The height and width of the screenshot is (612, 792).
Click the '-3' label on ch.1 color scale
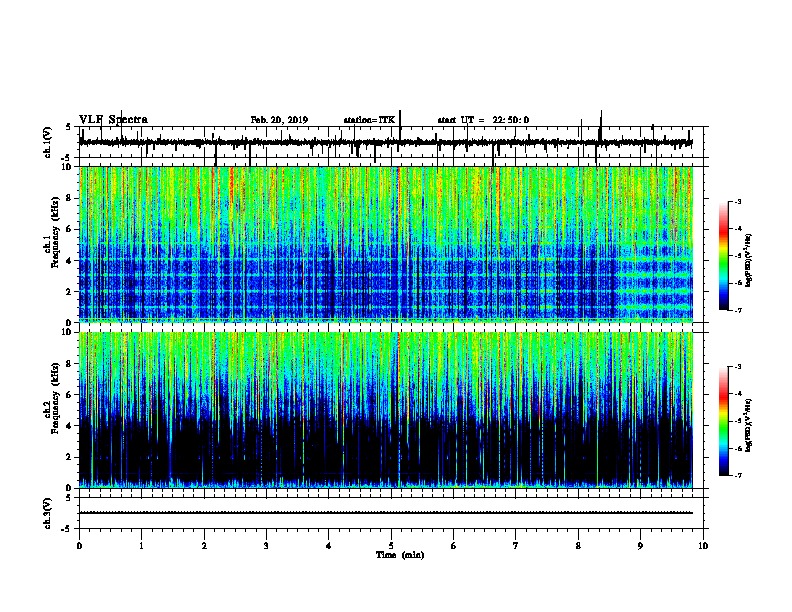[737, 201]
